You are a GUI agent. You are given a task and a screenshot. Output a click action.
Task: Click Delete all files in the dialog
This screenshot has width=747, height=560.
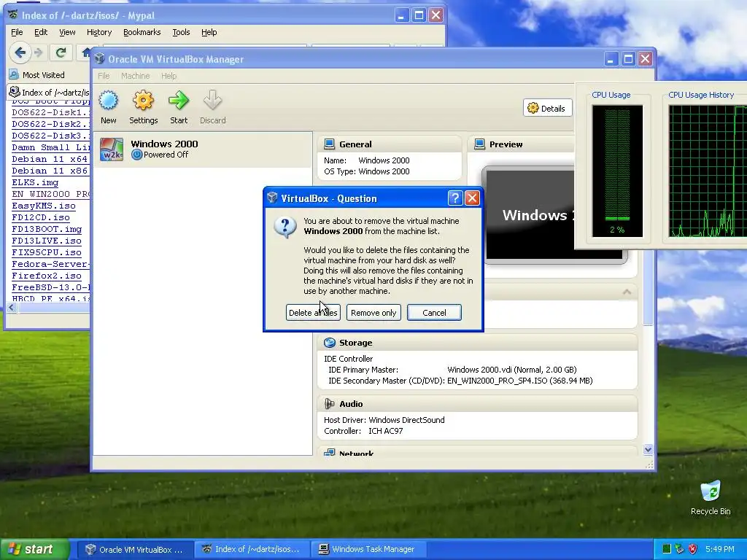[x=313, y=313]
